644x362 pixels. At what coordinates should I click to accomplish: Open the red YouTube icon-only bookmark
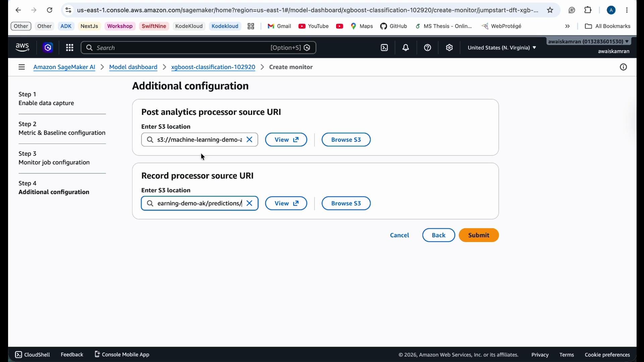click(x=339, y=26)
